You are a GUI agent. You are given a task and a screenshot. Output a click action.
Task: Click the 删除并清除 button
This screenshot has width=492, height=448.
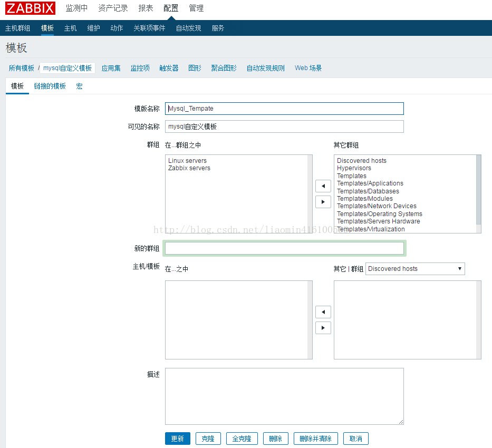[x=316, y=439]
